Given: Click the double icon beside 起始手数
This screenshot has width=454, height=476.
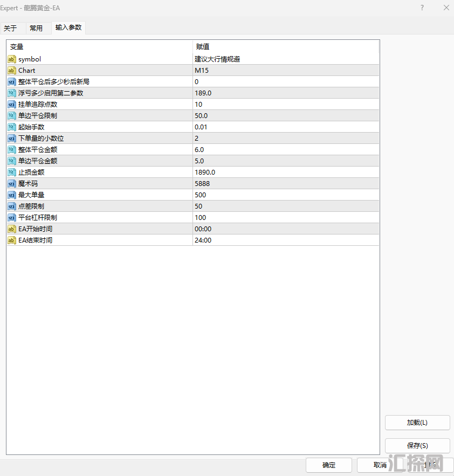Looking at the screenshot, I should click(x=12, y=127).
